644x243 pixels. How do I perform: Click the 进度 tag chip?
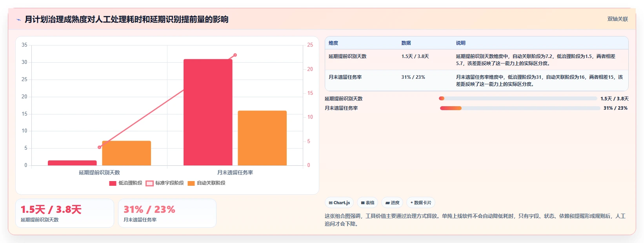click(392, 203)
